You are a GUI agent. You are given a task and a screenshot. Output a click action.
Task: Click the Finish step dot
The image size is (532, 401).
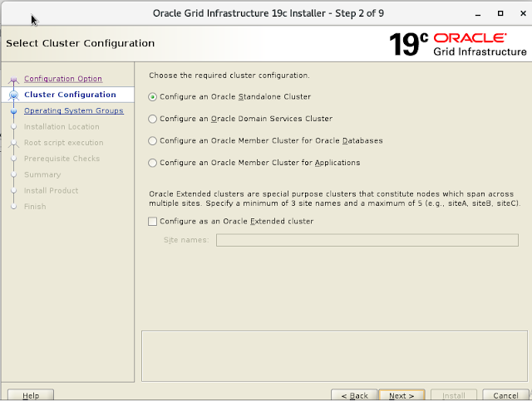[13, 207]
